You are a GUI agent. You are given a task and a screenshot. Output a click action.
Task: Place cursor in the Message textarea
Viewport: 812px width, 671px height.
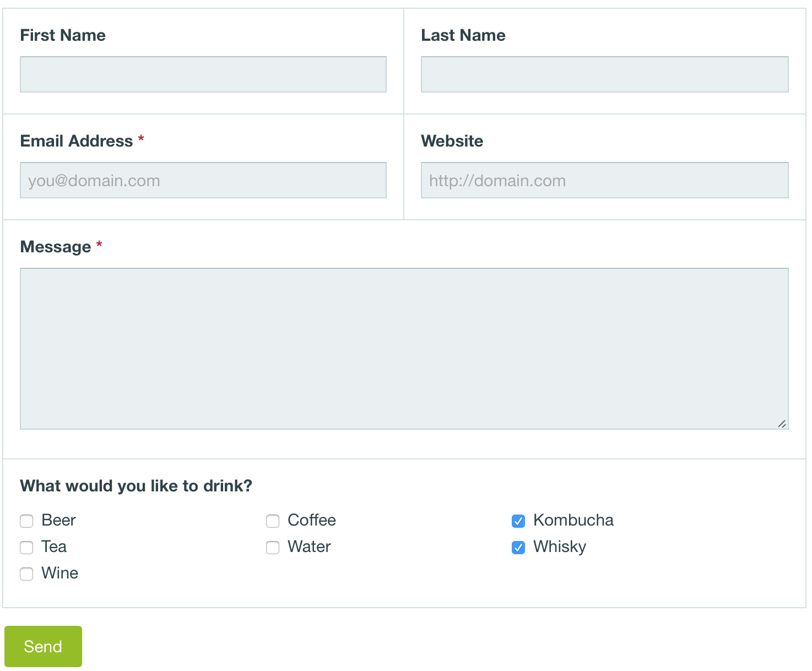coord(404,349)
